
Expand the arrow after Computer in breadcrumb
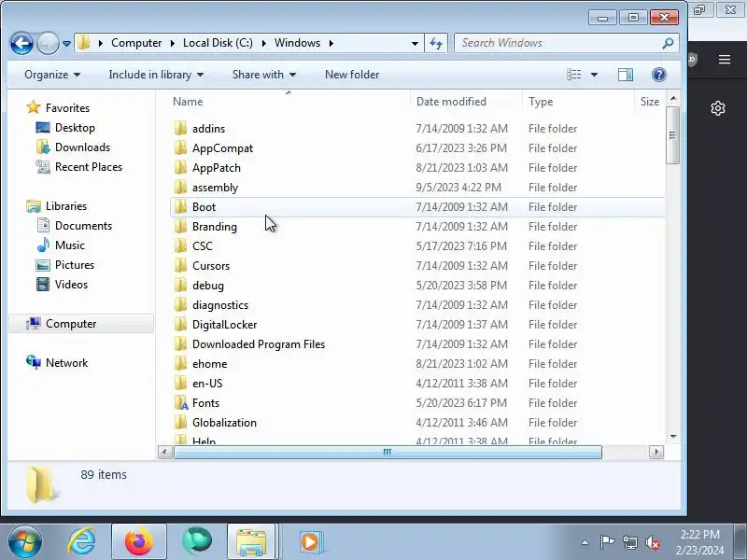pyautogui.click(x=172, y=43)
